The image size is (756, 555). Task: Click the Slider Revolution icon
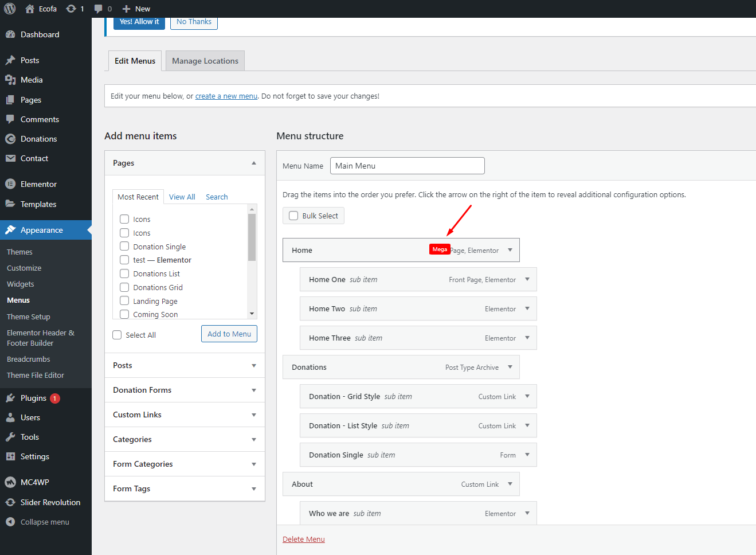coord(10,502)
